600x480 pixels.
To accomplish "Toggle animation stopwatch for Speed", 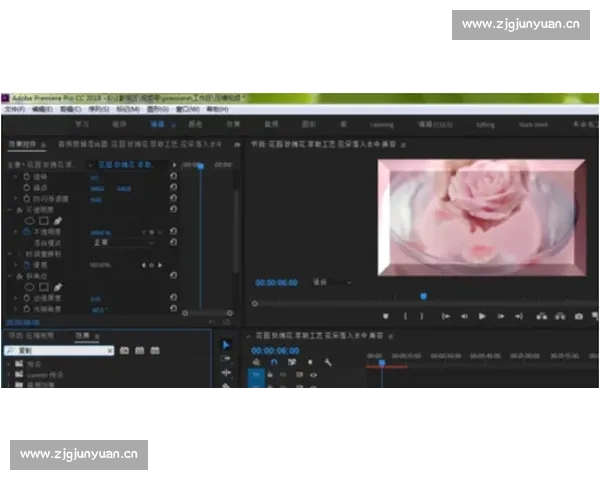I will (26, 264).
